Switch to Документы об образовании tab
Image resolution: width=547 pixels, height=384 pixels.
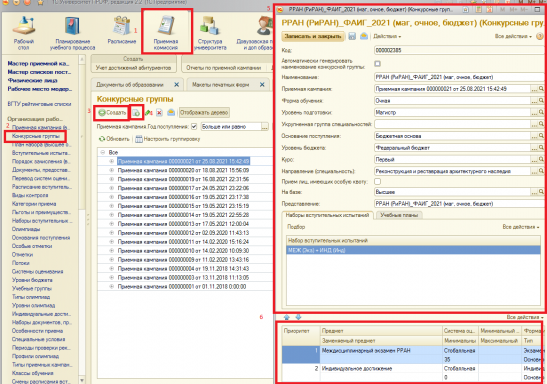click(x=130, y=85)
